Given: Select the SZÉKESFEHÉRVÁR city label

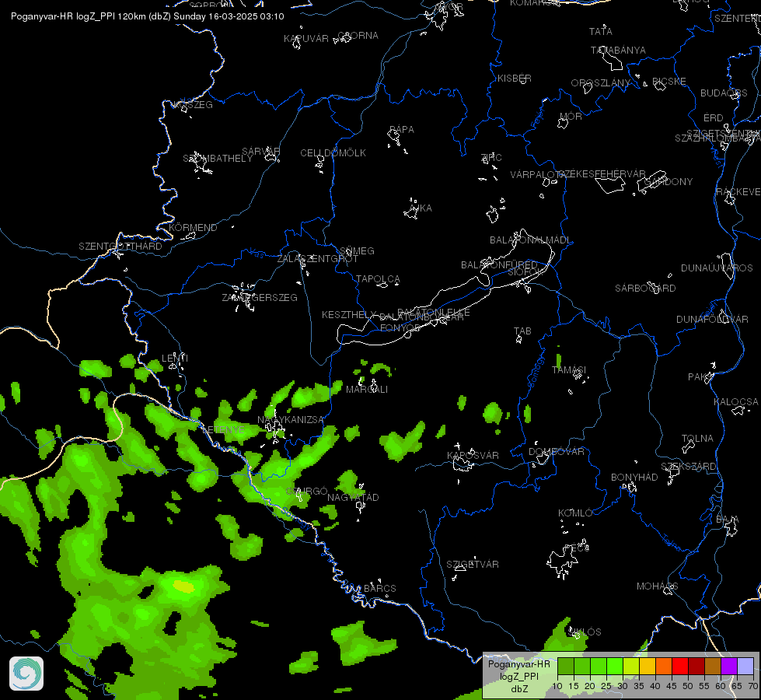Looking at the screenshot, I should tap(602, 174).
